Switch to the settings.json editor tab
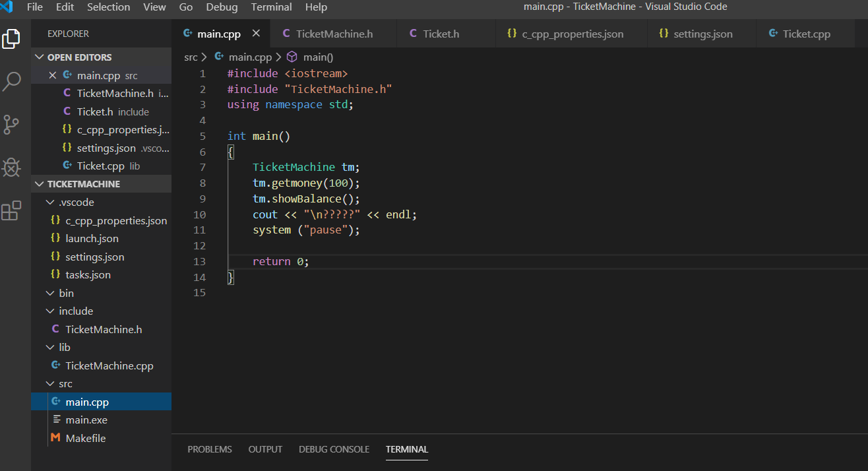Image resolution: width=868 pixels, height=471 pixels. [701, 34]
